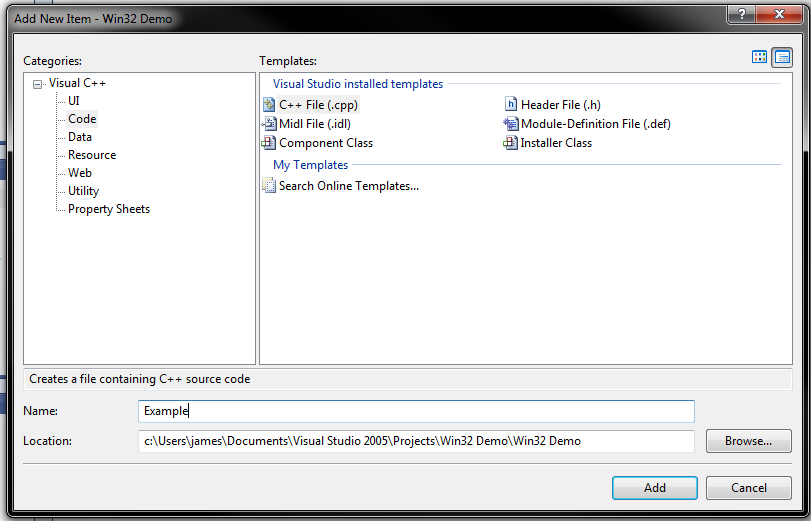811x521 pixels.
Task: Select the C++ File (.cpp) template icon
Action: click(269, 105)
